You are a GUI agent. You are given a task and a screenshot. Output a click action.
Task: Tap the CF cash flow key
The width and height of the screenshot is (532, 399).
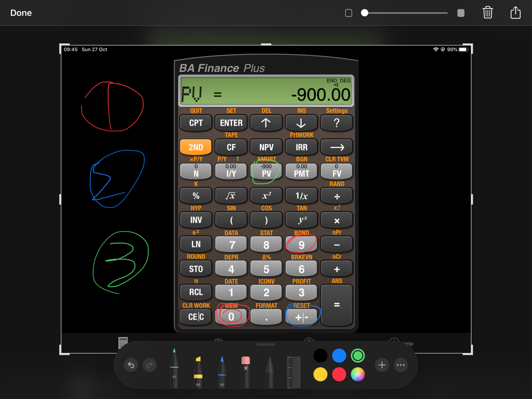point(231,147)
